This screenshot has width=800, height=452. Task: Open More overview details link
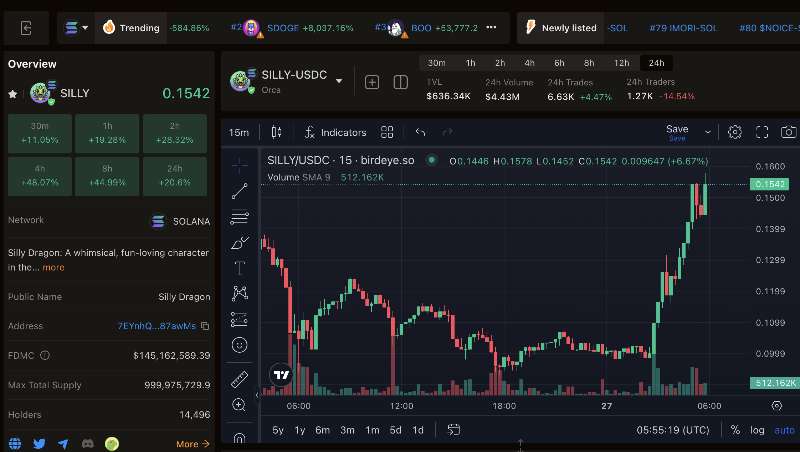pos(192,444)
